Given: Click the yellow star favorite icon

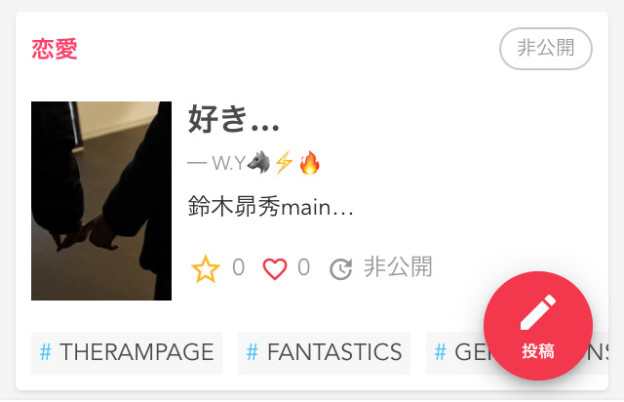Looking at the screenshot, I should pos(205,269).
